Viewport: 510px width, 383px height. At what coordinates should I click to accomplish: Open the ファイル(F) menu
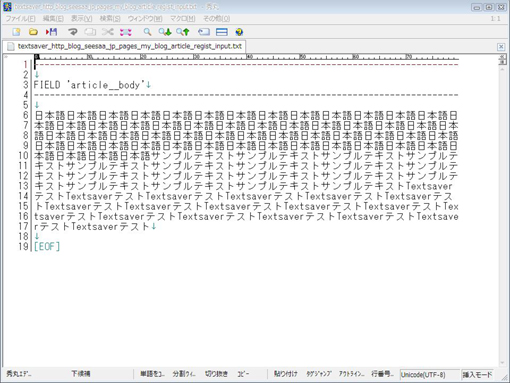click(x=20, y=19)
